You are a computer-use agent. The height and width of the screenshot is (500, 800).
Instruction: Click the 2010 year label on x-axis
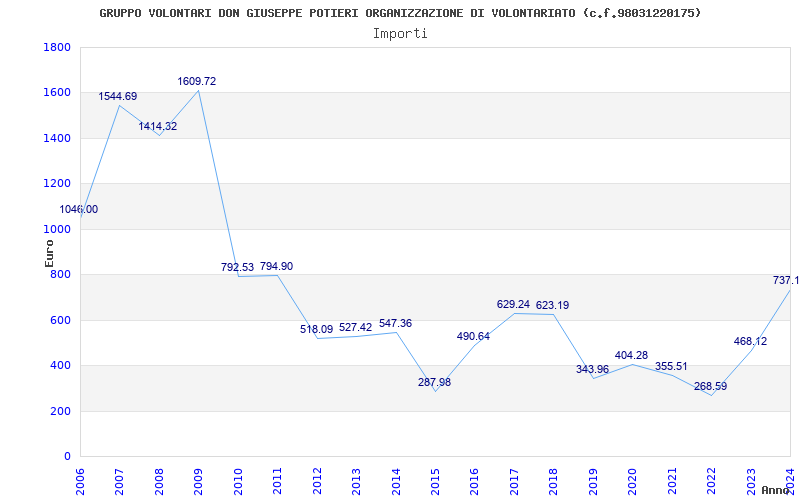[x=238, y=481]
